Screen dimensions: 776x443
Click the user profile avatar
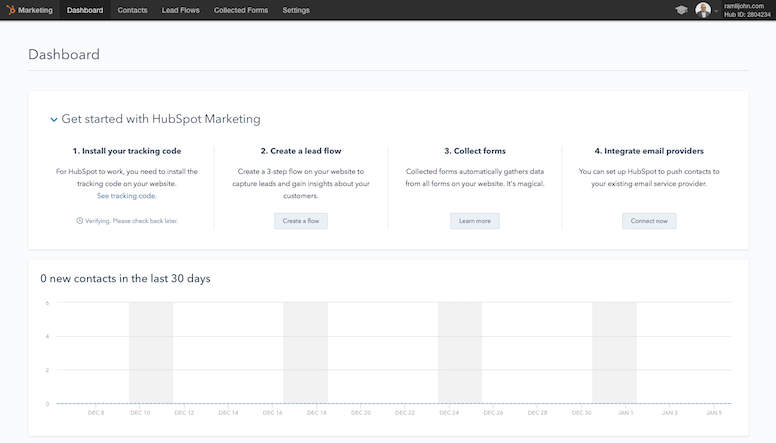[x=703, y=10]
